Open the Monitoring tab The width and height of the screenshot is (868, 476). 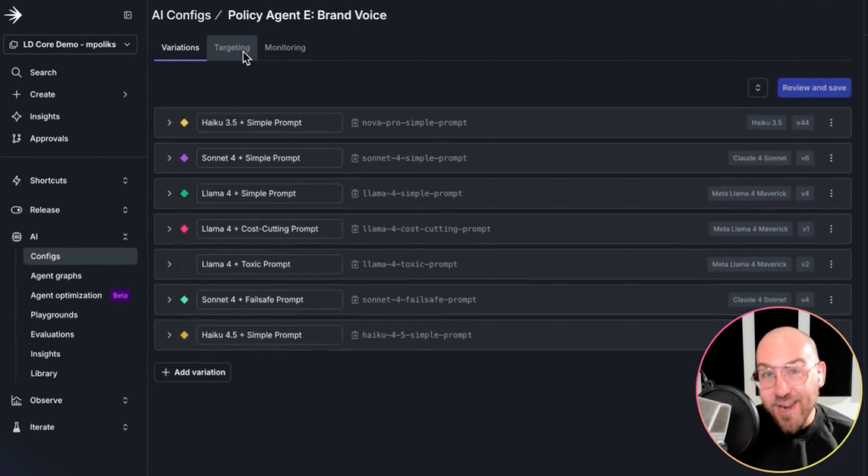(x=285, y=47)
